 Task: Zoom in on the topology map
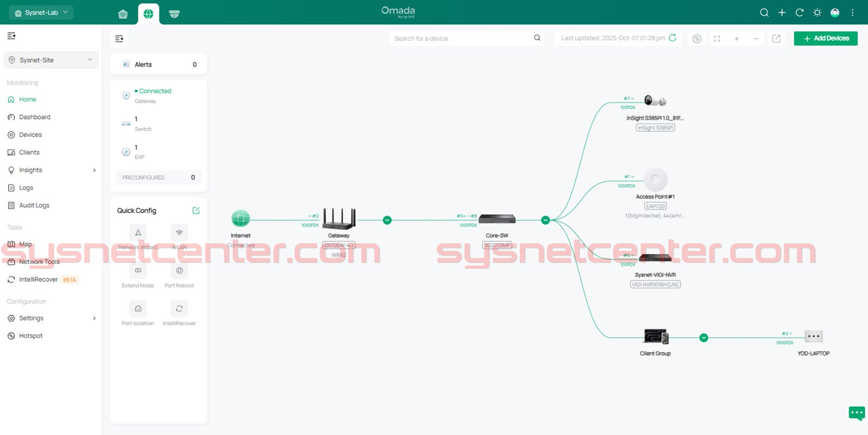pos(737,39)
